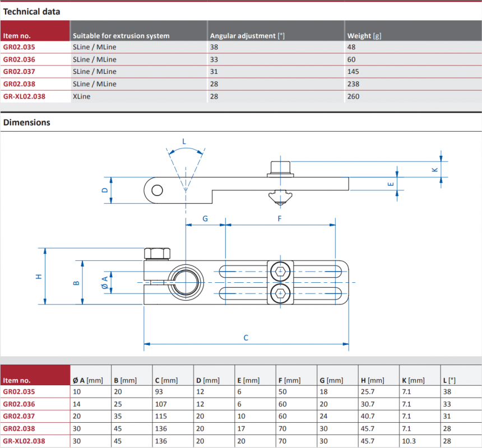Click the "D [mm]" column header
The width and height of the screenshot is (482, 448).
tap(208, 380)
